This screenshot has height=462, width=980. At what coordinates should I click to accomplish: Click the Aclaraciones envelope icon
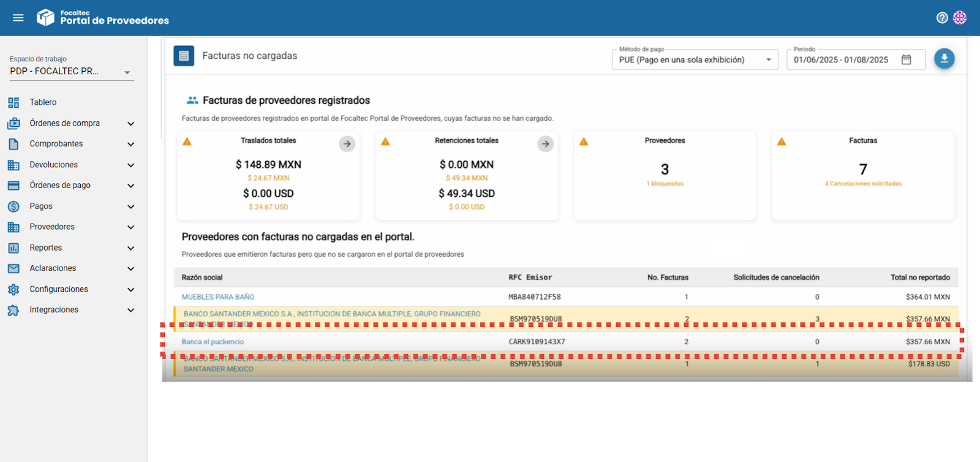pyautogui.click(x=13, y=268)
